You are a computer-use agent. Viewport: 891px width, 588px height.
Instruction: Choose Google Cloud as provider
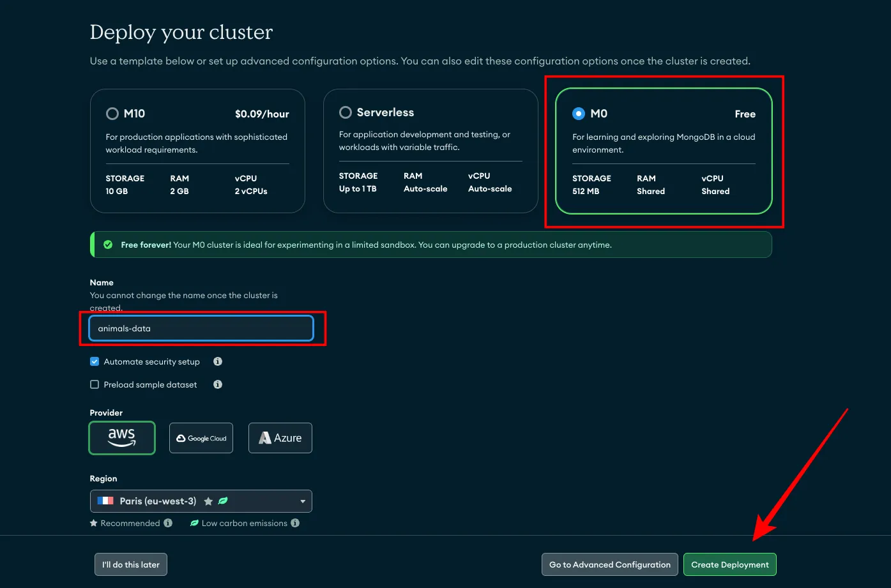[201, 438]
